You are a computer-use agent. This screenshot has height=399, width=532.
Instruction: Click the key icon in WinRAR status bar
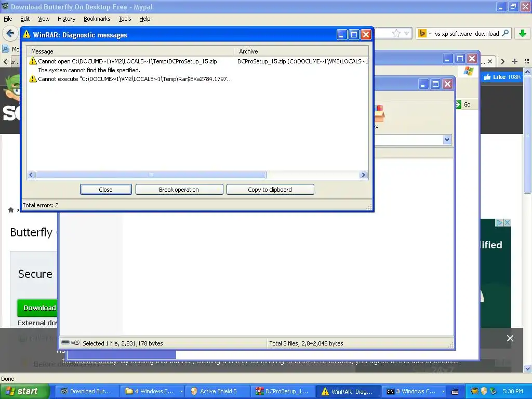(x=75, y=343)
